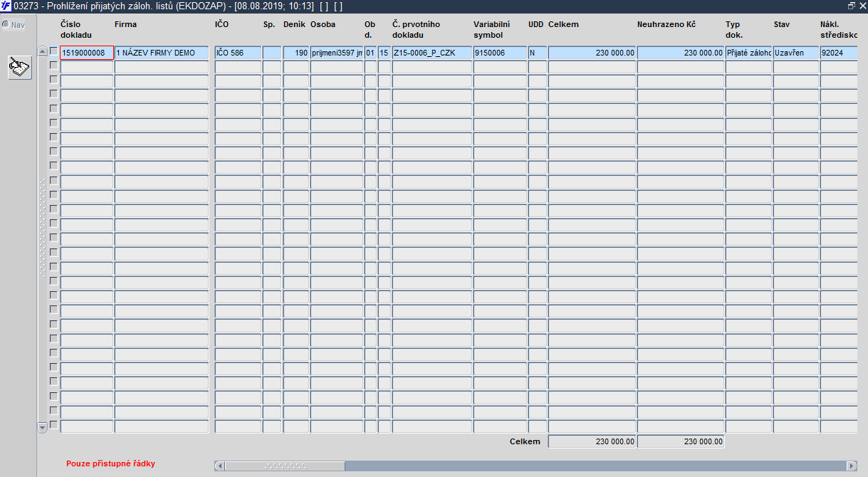Screen dimensions: 868x477
Task: Select the document number field 1519000008
Action: [87, 53]
